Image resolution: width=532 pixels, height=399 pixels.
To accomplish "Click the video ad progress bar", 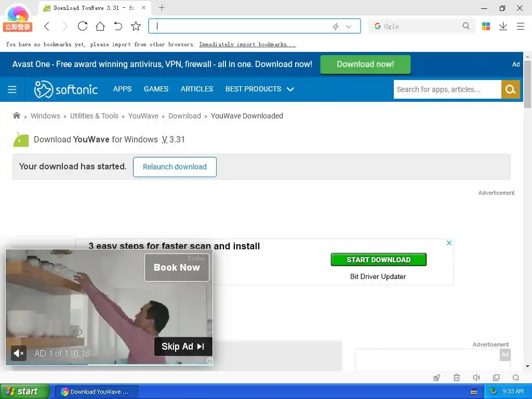I will (x=109, y=364).
